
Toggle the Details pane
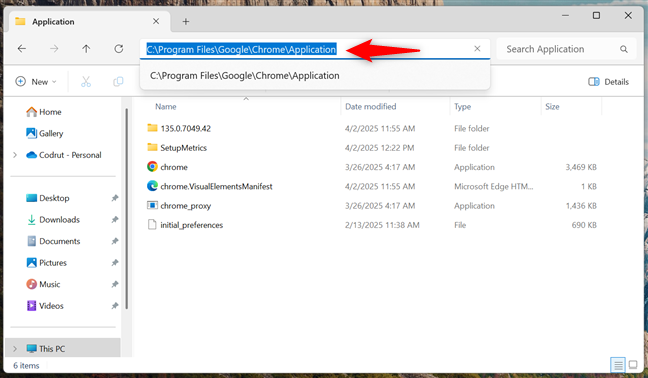pyautogui.click(x=608, y=82)
